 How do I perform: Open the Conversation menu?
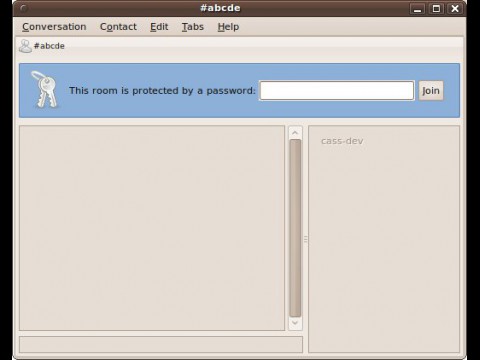click(54, 27)
